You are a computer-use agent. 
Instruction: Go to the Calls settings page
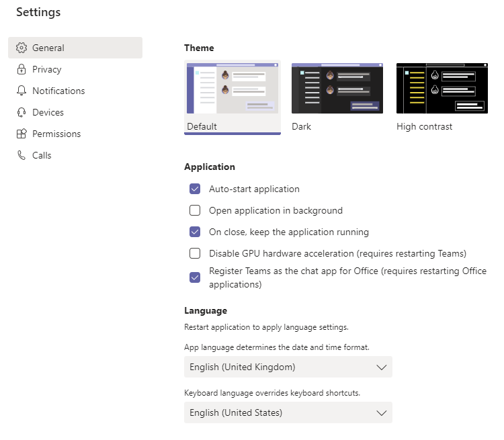point(42,155)
